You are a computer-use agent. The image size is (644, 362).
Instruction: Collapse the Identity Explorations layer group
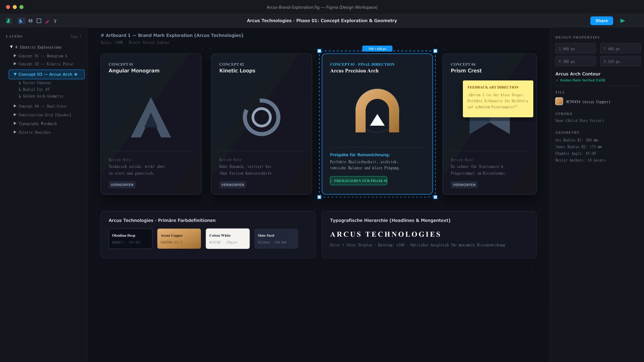pyautogui.click(x=11, y=47)
